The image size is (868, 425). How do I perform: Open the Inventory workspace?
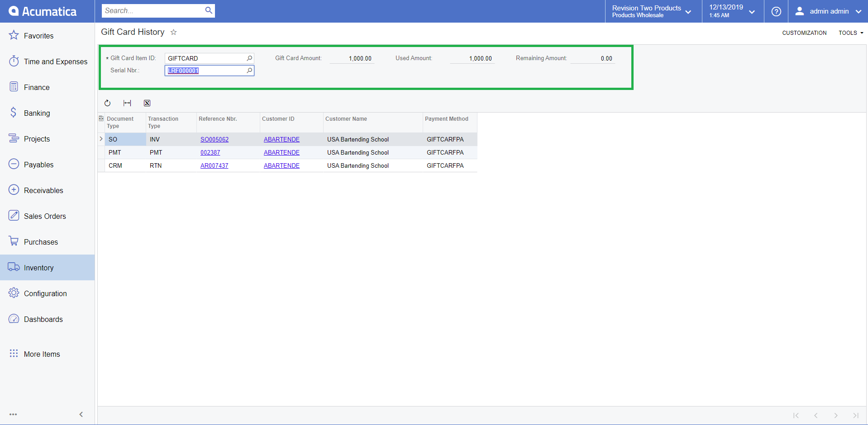click(47, 268)
